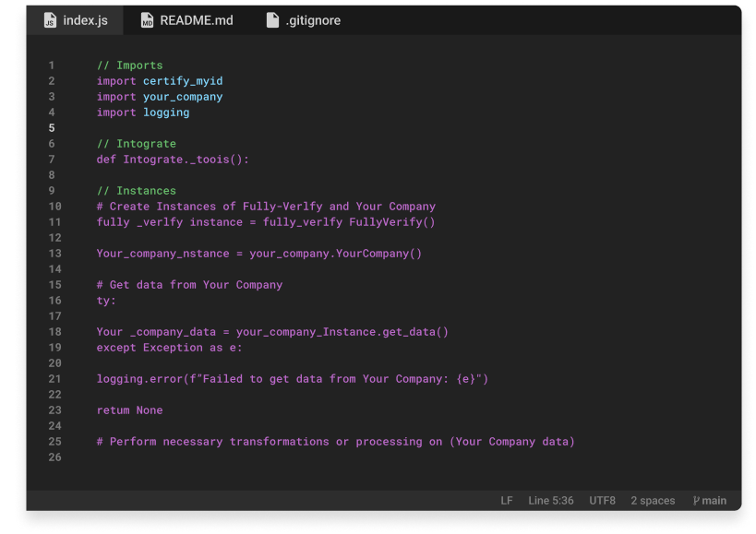756x534 pixels.
Task: Place cursor on the import logging line
Action: pos(143,113)
